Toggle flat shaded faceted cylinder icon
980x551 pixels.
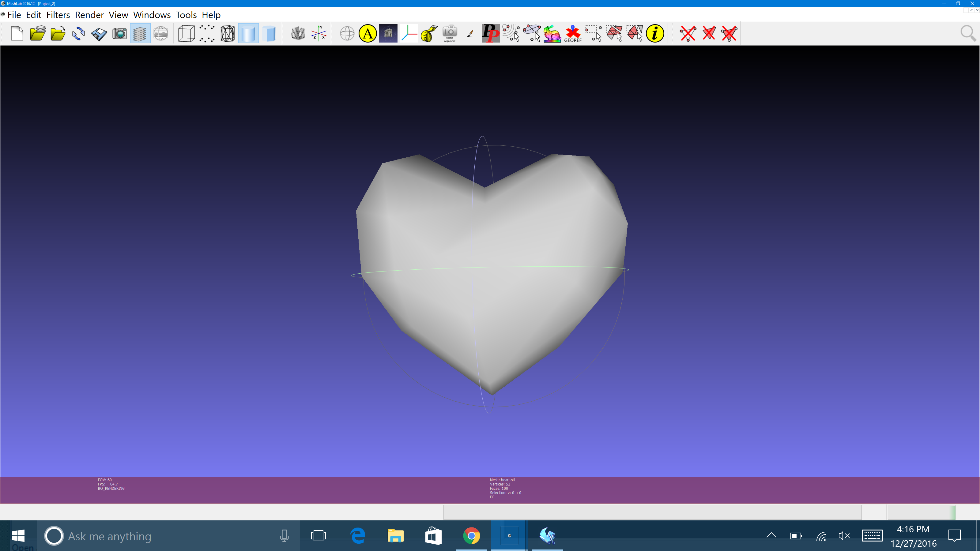coord(269,33)
